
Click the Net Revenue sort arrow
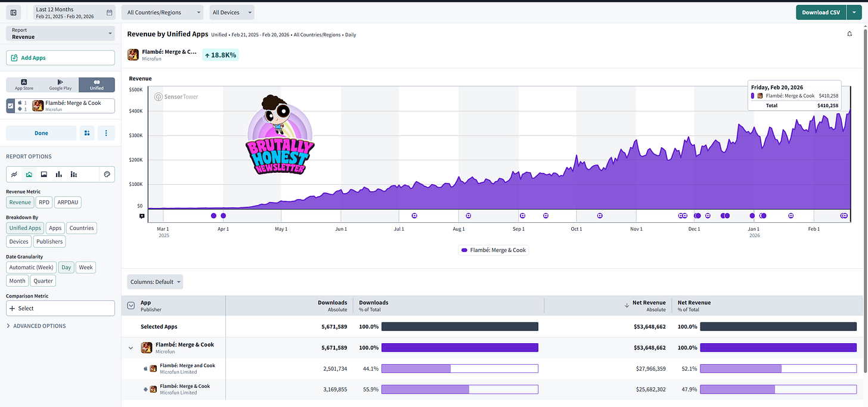627,306
